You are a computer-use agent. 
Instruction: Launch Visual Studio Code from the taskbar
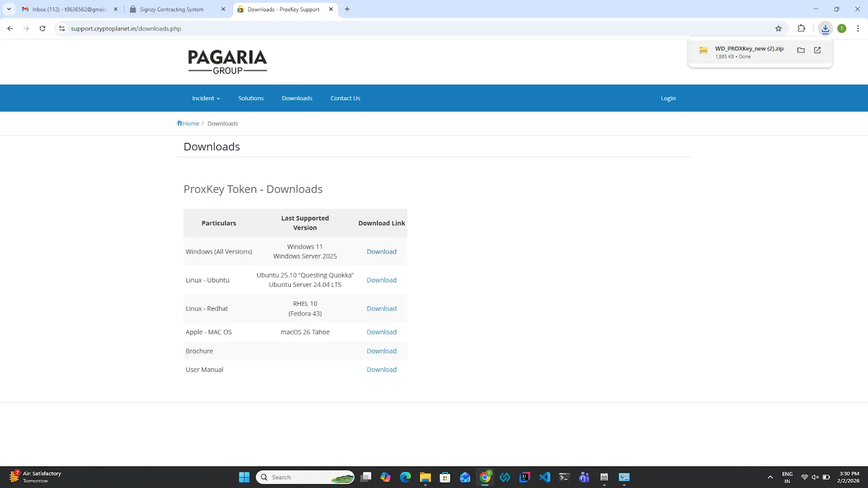pyautogui.click(x=545, y=477)
